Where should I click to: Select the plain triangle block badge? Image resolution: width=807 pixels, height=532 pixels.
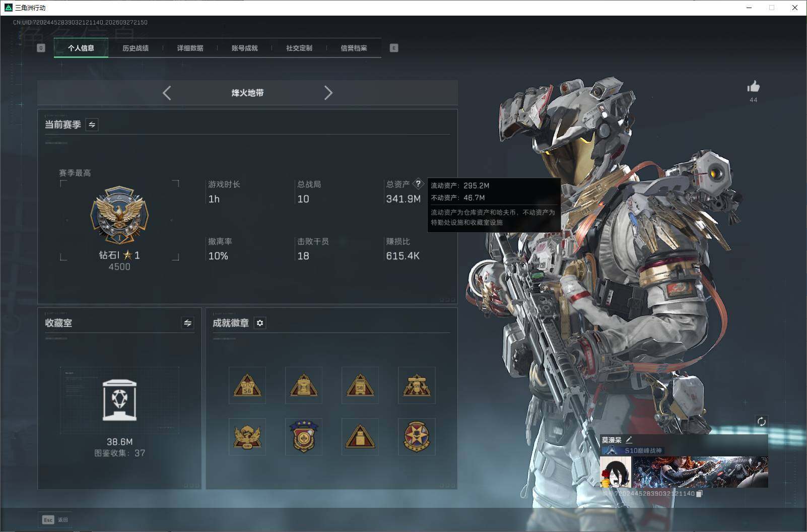point(360,437)
